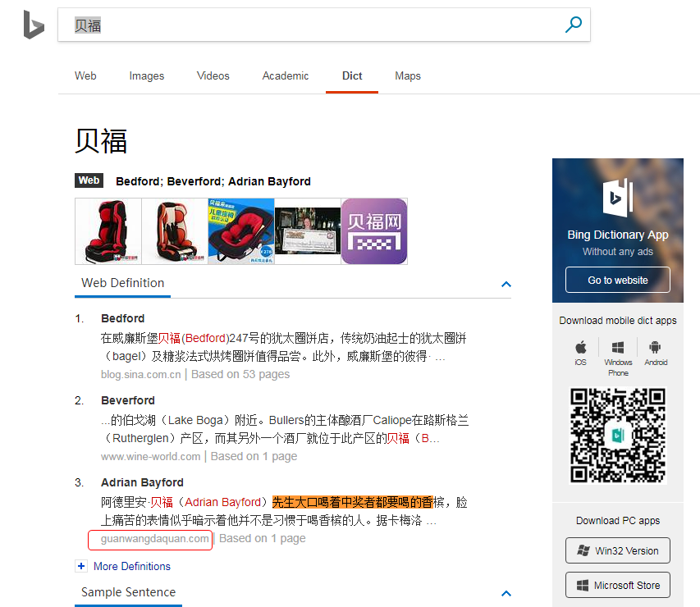The width and height of the screenshot is (700, 607).
Task: Click the Sample Sentence heading
Action: click(129, 592)
